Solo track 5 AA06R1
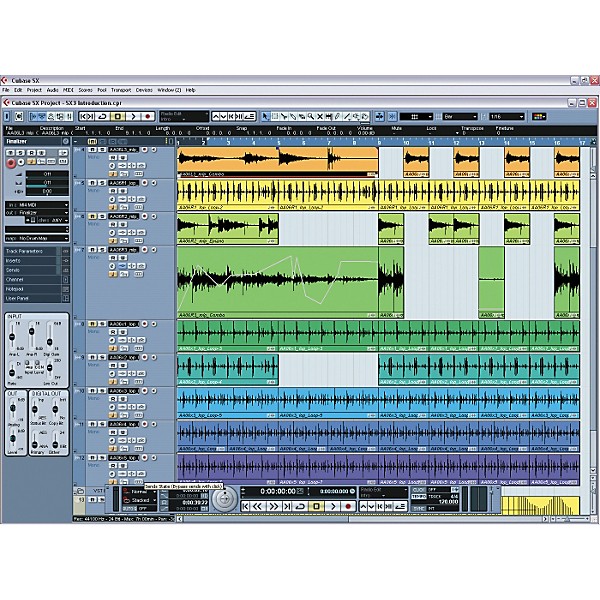This screenshot has width=600, height=600. (x=102, y=183)
